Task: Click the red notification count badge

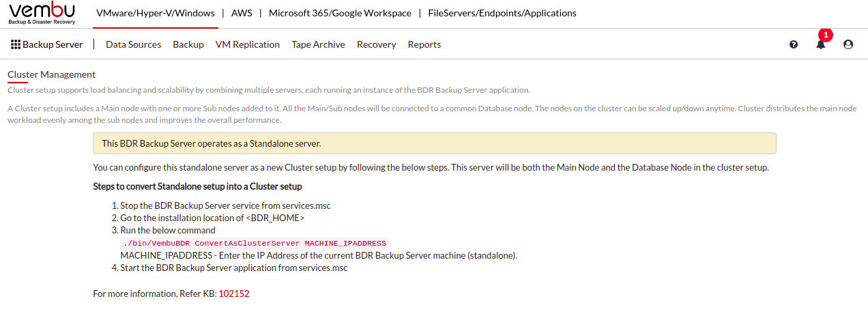Action: click(826, 34)
